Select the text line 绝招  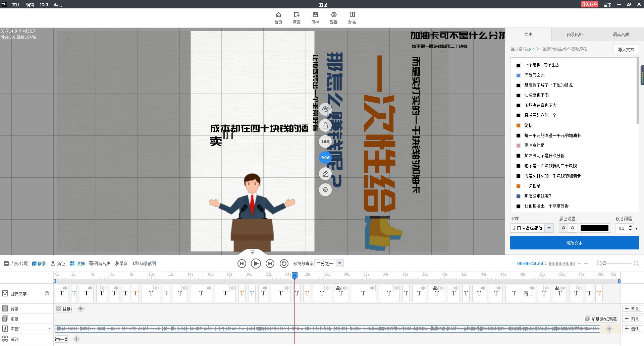(528, 125)
